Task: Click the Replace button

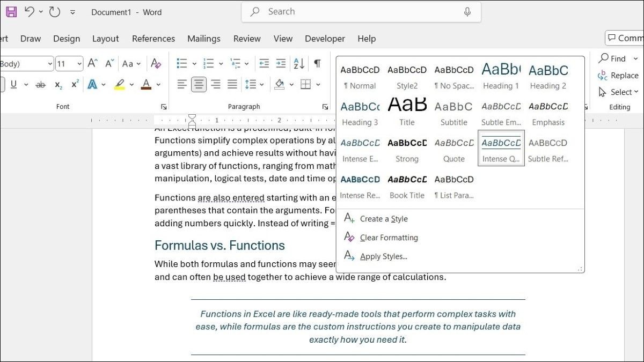Action: point(618,76)
